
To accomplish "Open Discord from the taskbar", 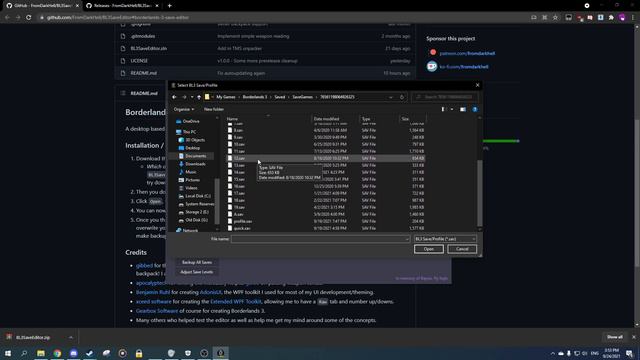I will click(73, 353).
